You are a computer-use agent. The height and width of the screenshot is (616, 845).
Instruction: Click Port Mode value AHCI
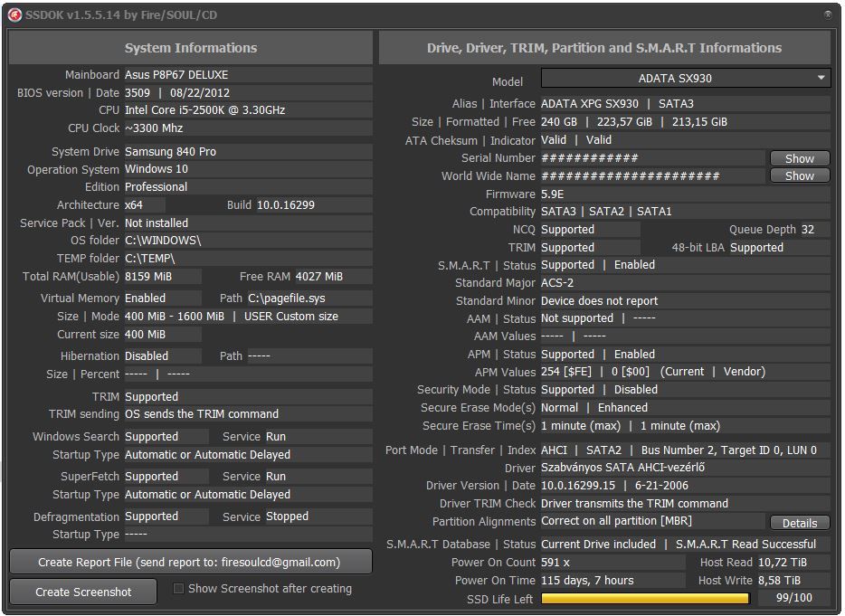pyautogui.click(x=554, y=450)
